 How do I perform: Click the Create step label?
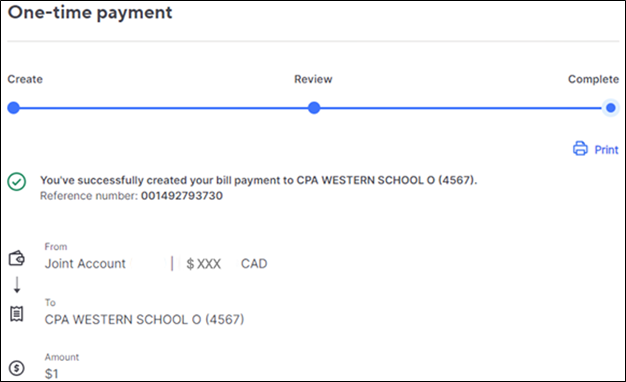[25, 79]
